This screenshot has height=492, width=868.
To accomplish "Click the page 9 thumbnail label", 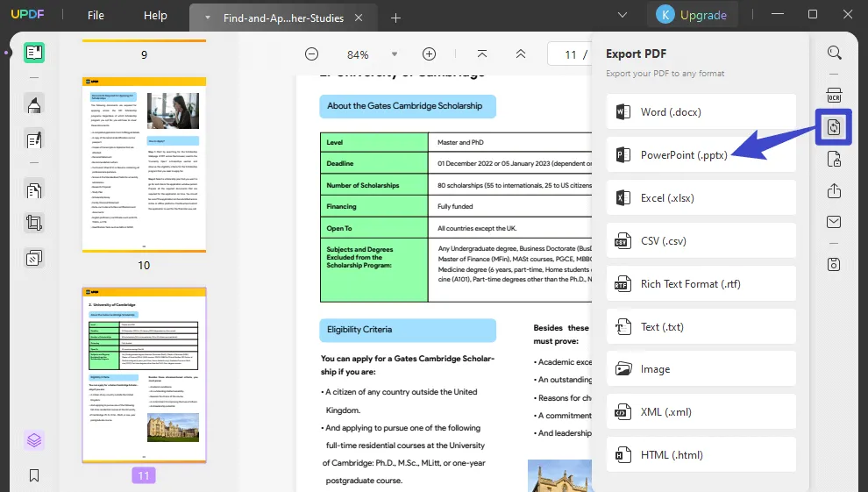I will point(144,54).
